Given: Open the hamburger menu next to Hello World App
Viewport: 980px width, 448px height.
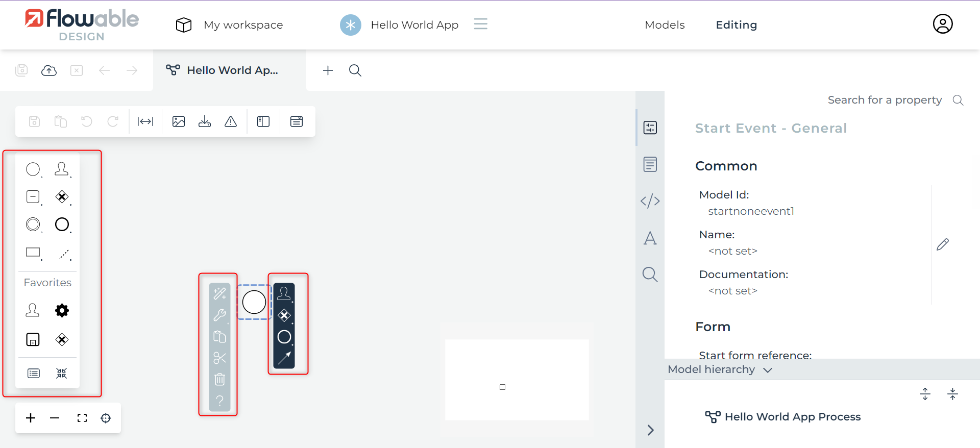Looking at the screenshot, I should tap(480, 24).
